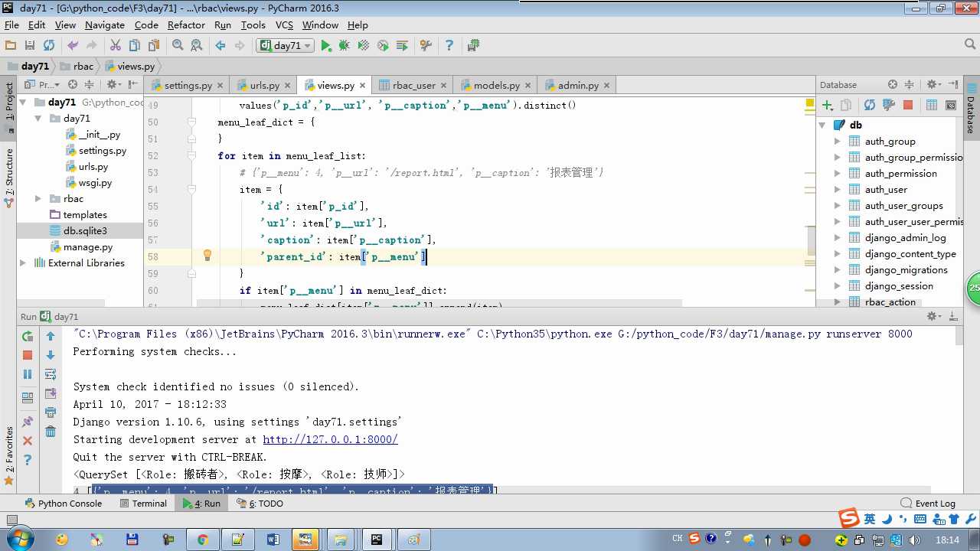The image size is (980, 551).
Task: Toggle soft-wrap icon in Run panel
Action: click(51, 374)
